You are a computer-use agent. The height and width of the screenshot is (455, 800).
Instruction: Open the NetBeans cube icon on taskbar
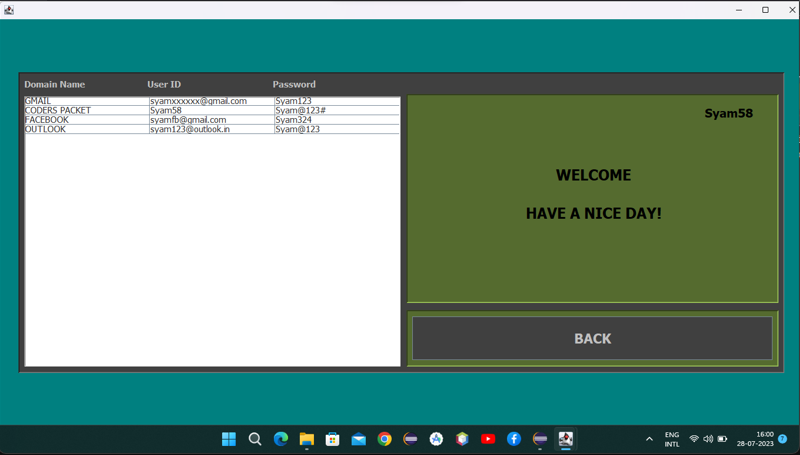(x=462, y=439)
